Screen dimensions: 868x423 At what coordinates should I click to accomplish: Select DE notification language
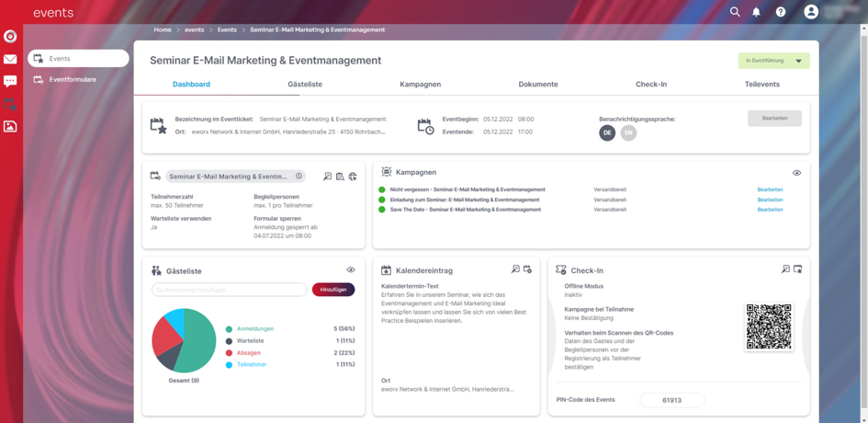pos(607,133)
